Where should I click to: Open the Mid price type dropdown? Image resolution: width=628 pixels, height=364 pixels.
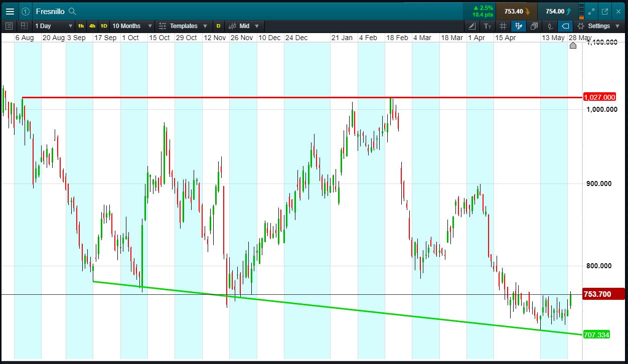(x=244, y=26)
